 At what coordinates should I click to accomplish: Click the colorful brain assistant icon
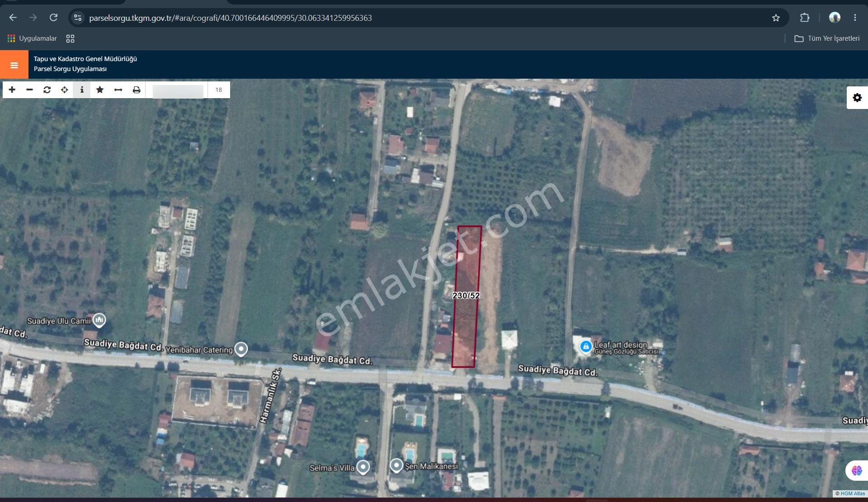[857, 471]
